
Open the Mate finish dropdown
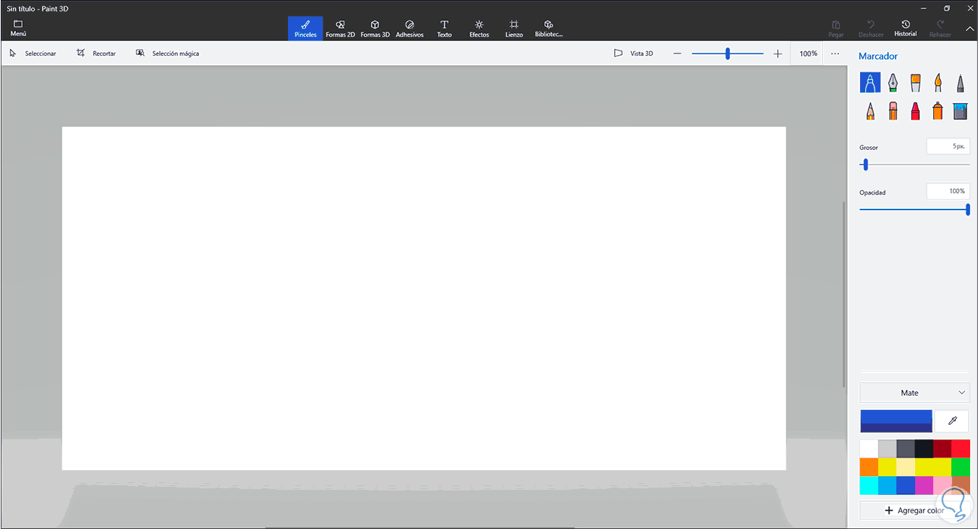914,392
